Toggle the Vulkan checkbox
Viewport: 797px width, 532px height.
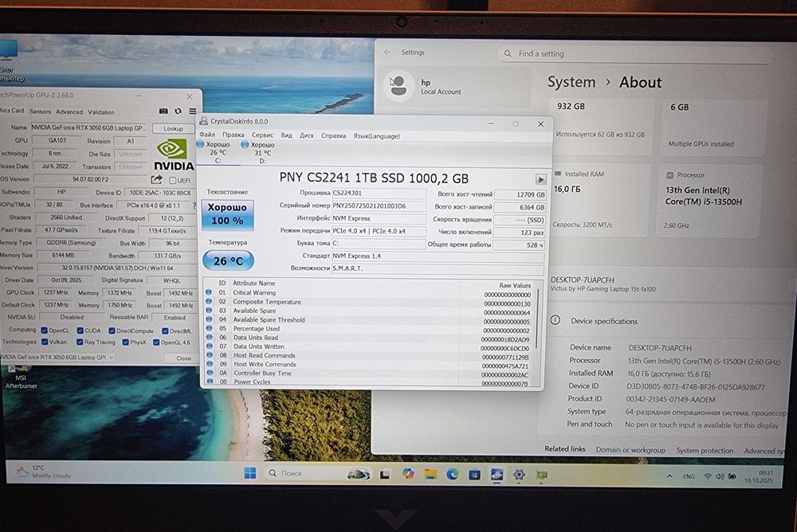(44, 342)
